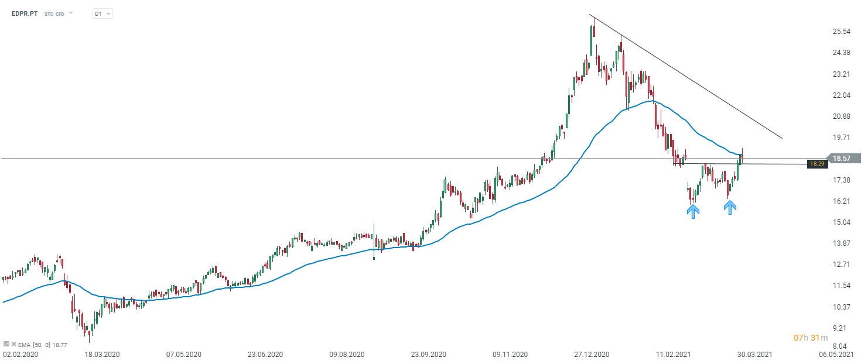Image resolution: width=868 pixels, height=364 pixels.
Task: Expand the EDPR.PT instrument selector arrow
Action: pyautogui.click(x=71, y=13)
